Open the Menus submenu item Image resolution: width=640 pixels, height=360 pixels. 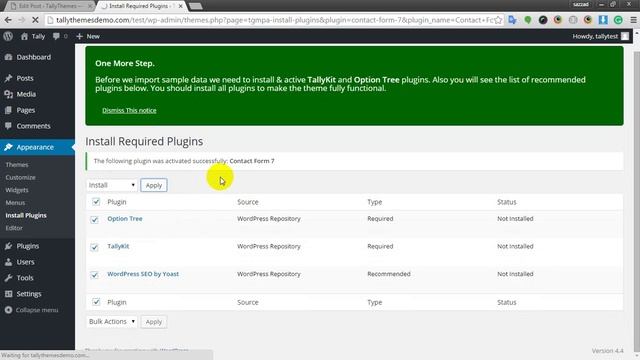(15, 202)
